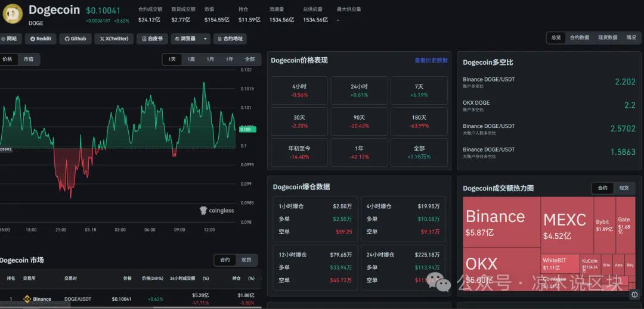Click the 24小时爆仓 $225.18万 row
The height and width of the screenshot is (309, 644).
[x=403, y=255]
